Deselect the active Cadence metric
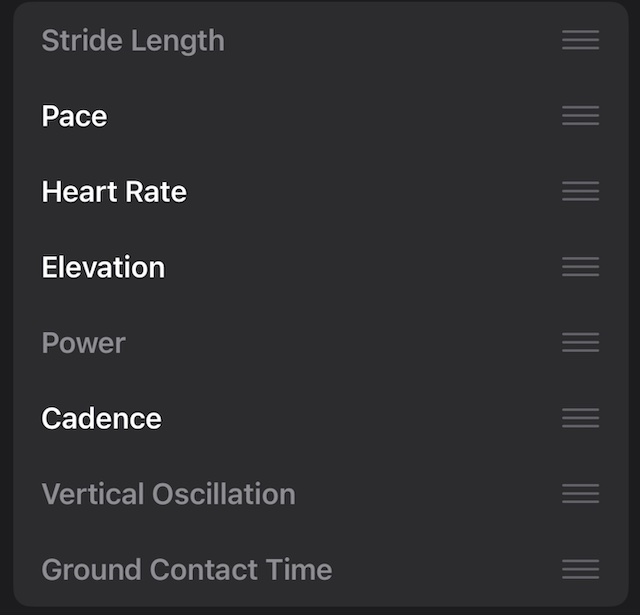This screenshot has height=615, width=640. point(101,418)
